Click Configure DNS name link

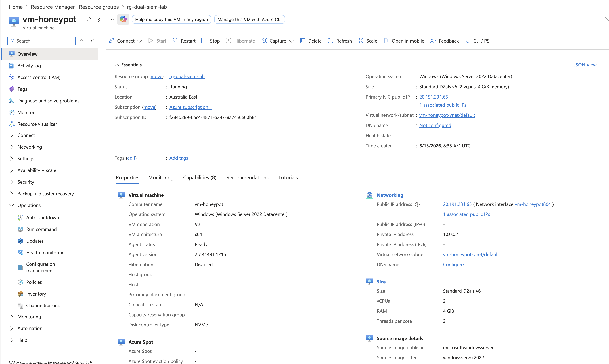click(453, 265)
